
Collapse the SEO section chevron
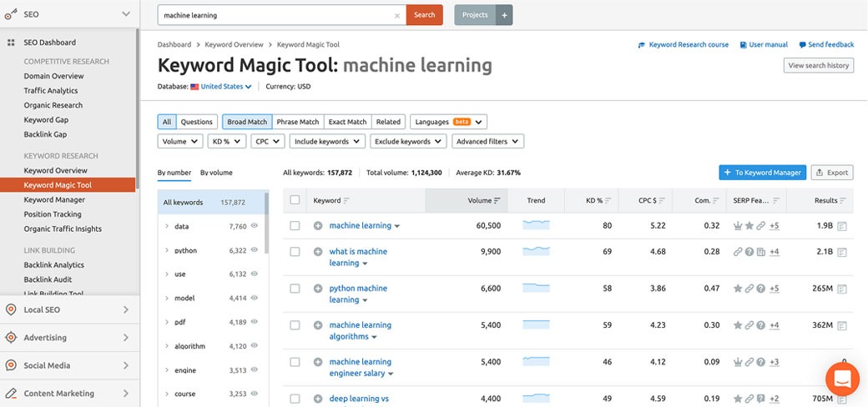(126, 14)
